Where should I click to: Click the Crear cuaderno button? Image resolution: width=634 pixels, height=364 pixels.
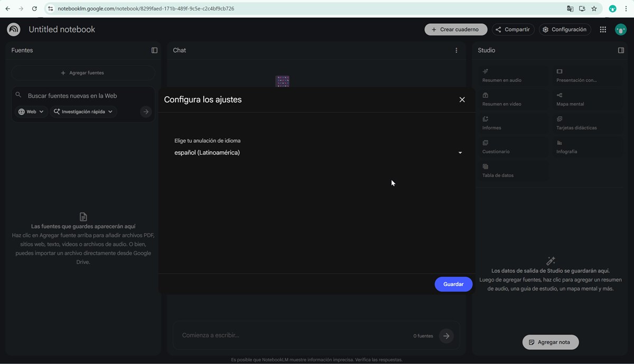tap(455, 30)
